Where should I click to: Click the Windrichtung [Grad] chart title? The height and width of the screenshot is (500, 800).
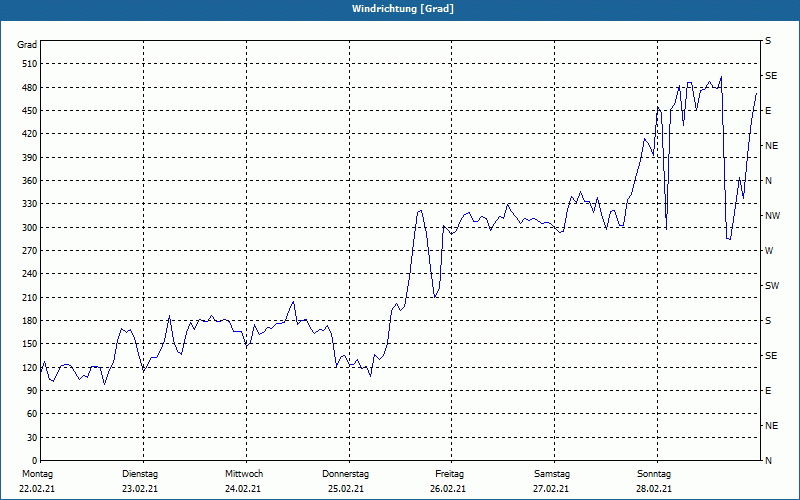click(x=403, y=9)
